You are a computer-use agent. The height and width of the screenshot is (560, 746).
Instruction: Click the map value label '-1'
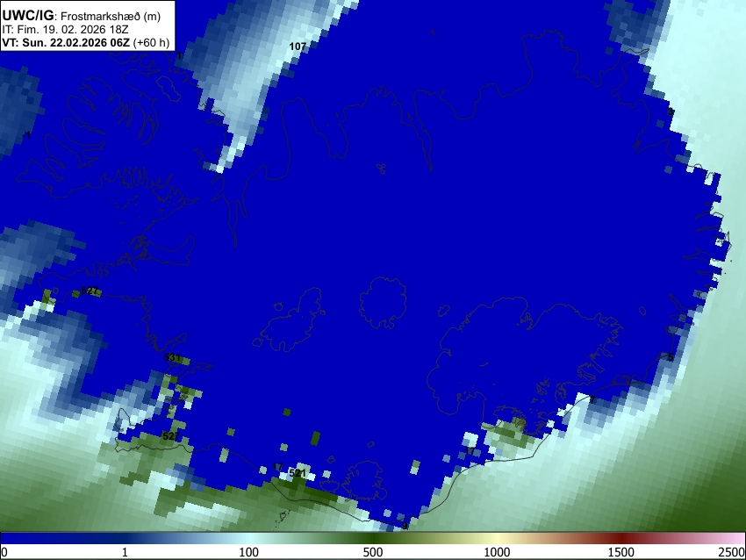coord(27,135)
